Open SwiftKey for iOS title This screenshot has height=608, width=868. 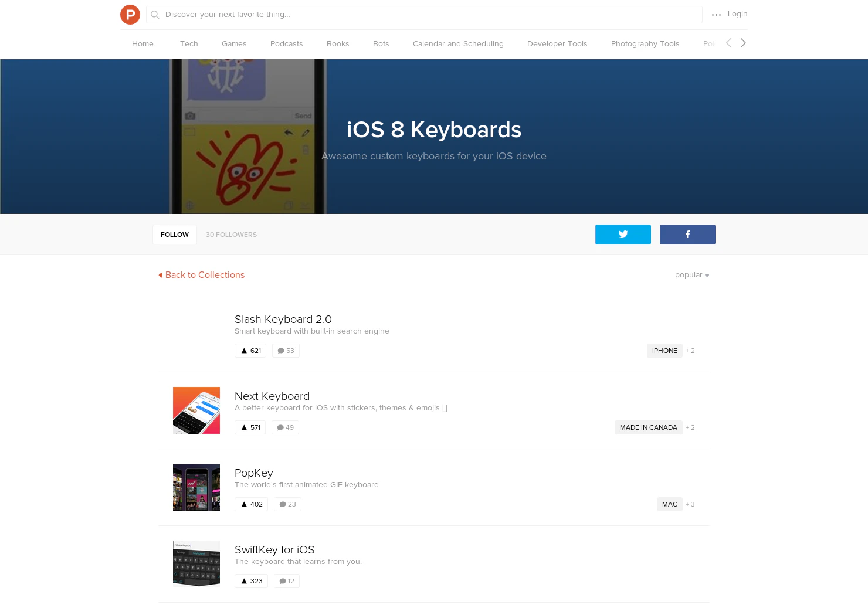coord(274,550)
